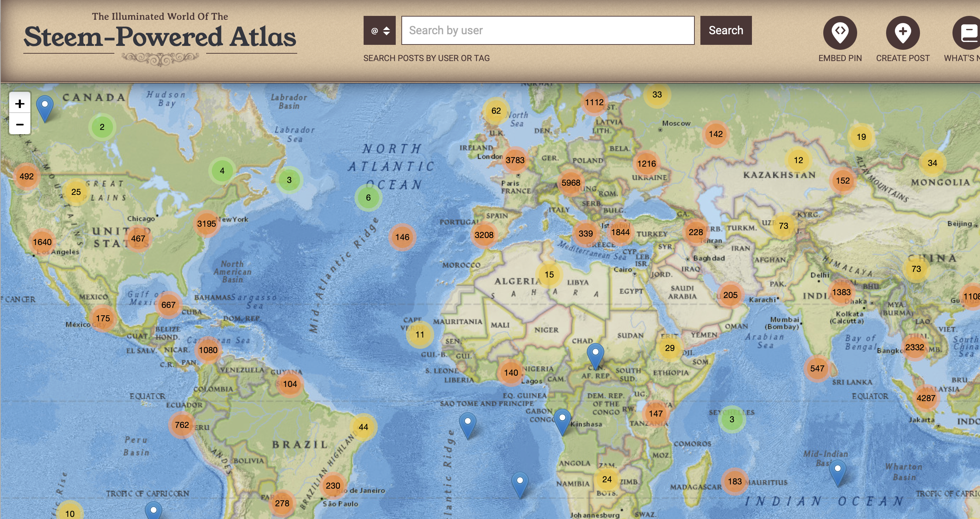This screenshot has width=980, height=519.
Task: Expand the 4287 cluster over Malaysia
Action: click(x=926, y=398)
